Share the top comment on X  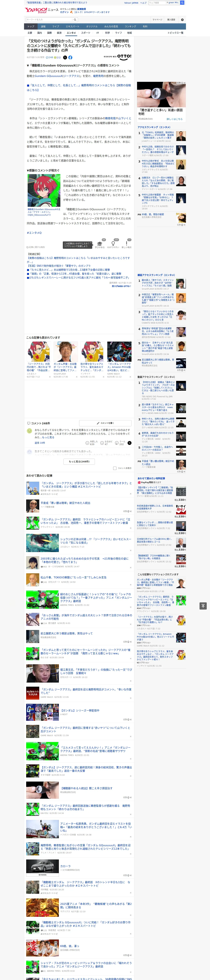pyautogui.click(x=130, y=443)
